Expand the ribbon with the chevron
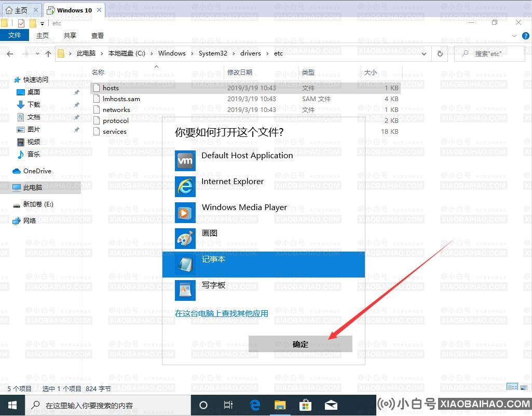The width and height of the screenshot is (532, 416). [514, 36]
